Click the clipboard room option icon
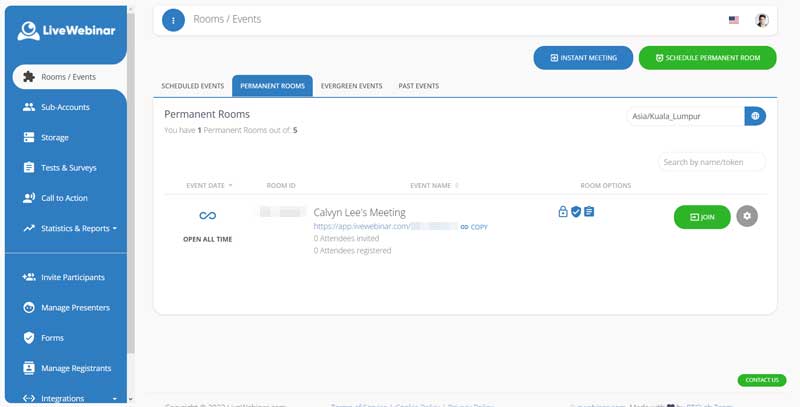Image resolution: width=800 pixels, height=407 pixels. 589,211
